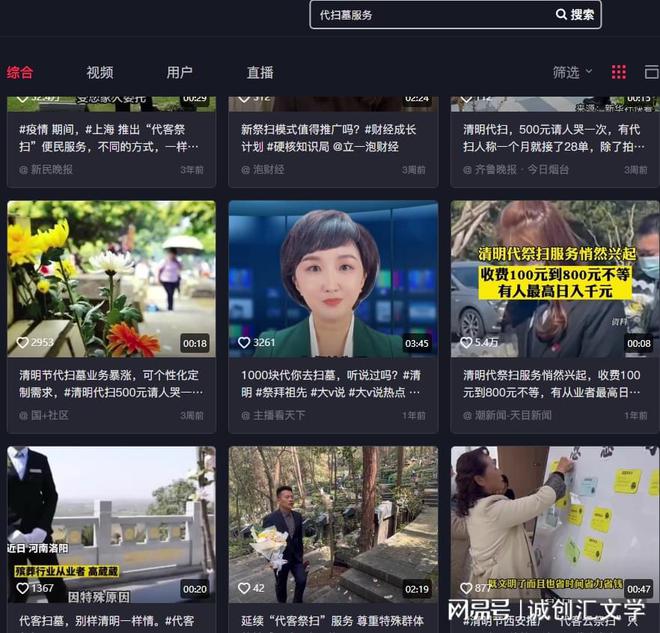Visit author @主播看天下
This screenshot has width=660, height=633.
[x=273, y=415]
